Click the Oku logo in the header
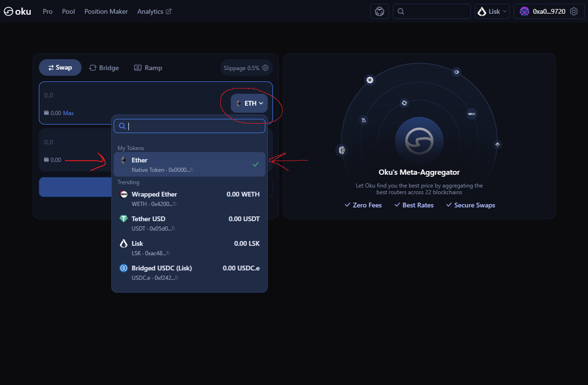 pos(18,11)
